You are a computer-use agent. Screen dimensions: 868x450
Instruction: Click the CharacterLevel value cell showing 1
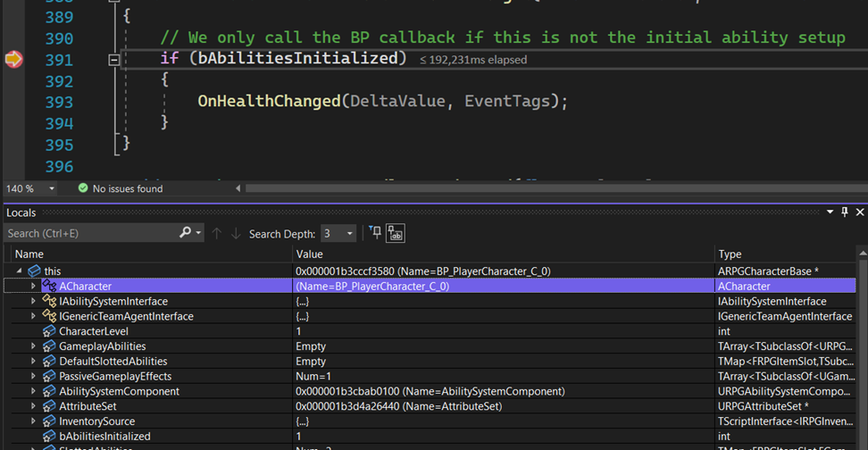[x=503, y=331]
